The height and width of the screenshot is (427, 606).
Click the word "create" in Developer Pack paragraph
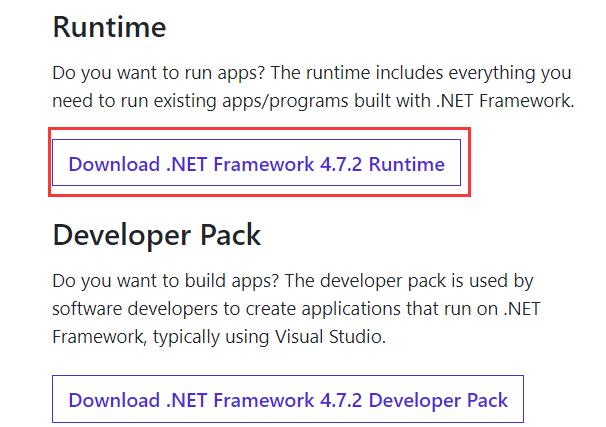pos(270,308)
